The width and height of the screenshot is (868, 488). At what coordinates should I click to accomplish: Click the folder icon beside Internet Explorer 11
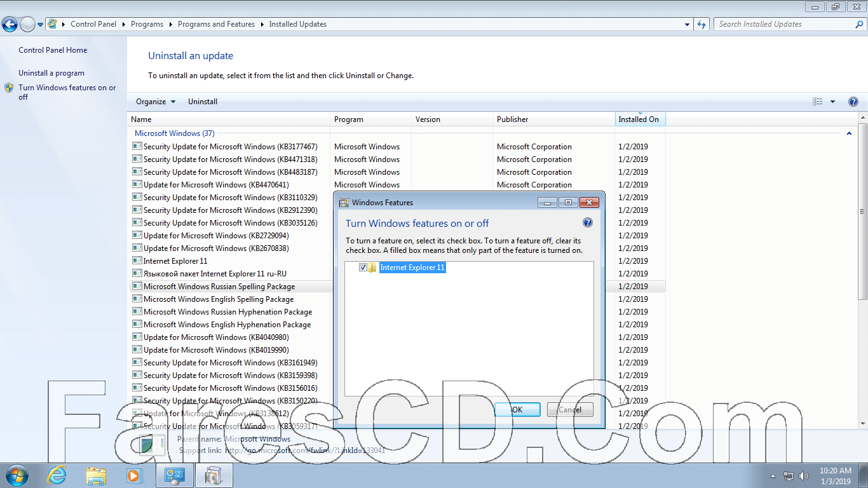click(372, 268)
